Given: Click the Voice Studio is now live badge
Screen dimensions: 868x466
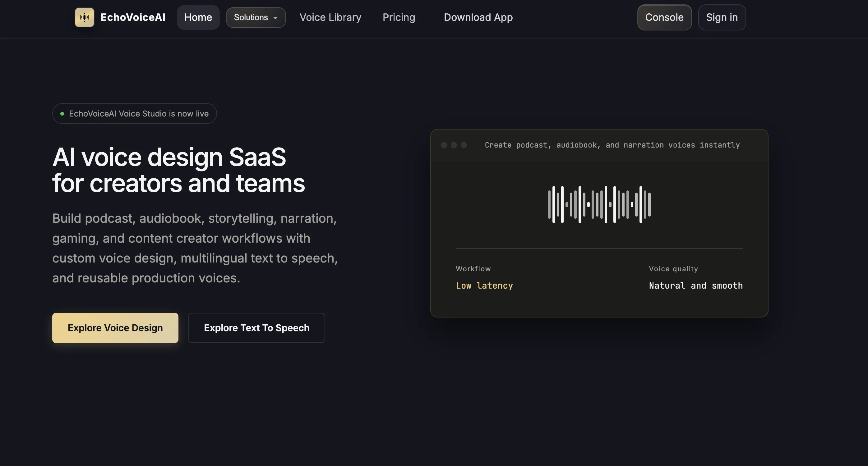Looking at the screenshot, I should 134,113.
